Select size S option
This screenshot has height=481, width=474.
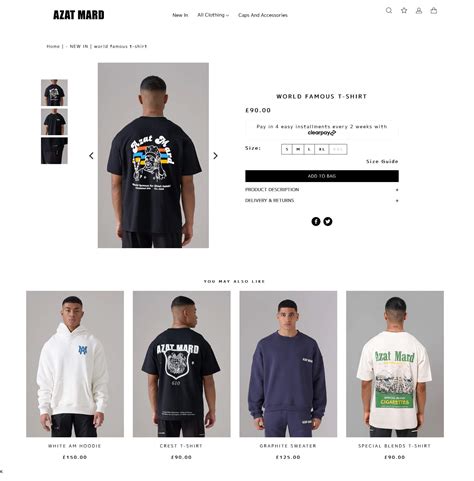(287, 149)
